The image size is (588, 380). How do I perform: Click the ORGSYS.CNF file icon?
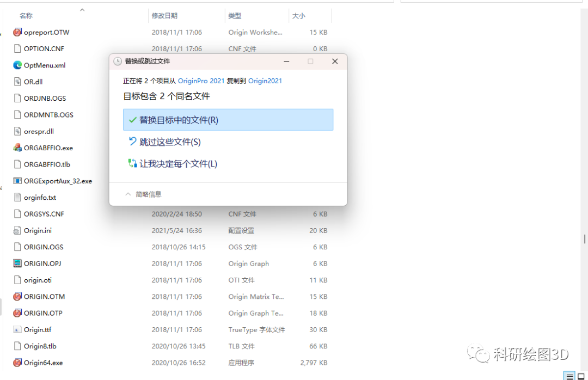[x=17, y=214]
